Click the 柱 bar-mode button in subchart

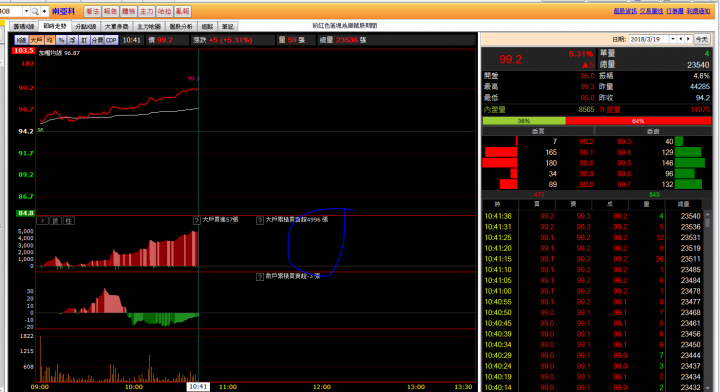click(68, 221)
